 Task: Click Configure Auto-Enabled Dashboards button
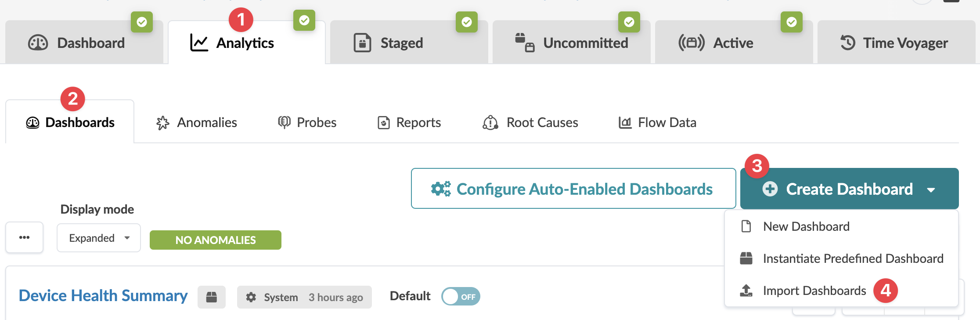[573, 189]
